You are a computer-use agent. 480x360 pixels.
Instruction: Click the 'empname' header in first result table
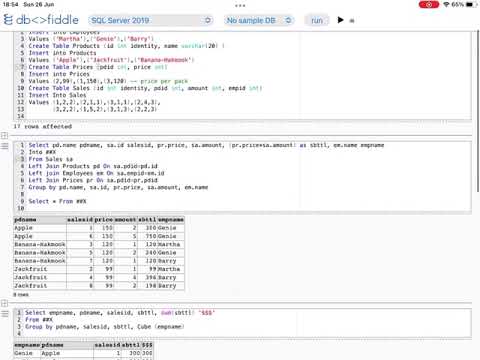(x=171, y=220)
